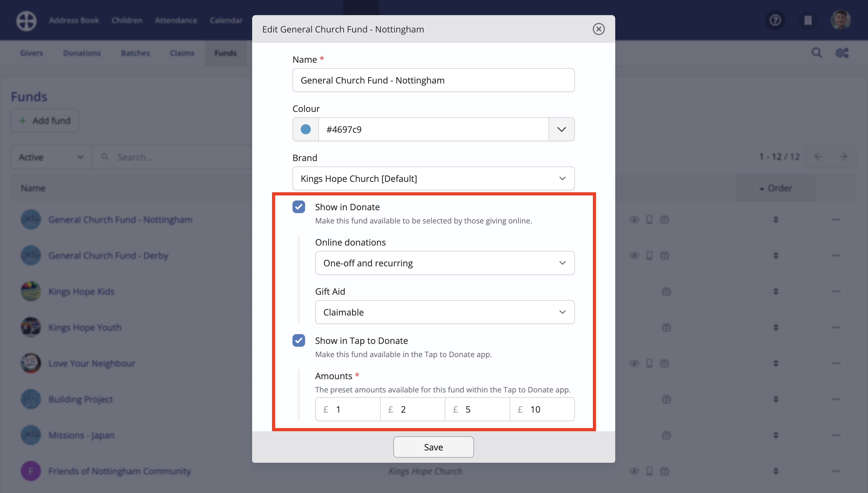Screen dimensions: 868x493
Task: Go to the previous page arrow
Action: (818, 157)
